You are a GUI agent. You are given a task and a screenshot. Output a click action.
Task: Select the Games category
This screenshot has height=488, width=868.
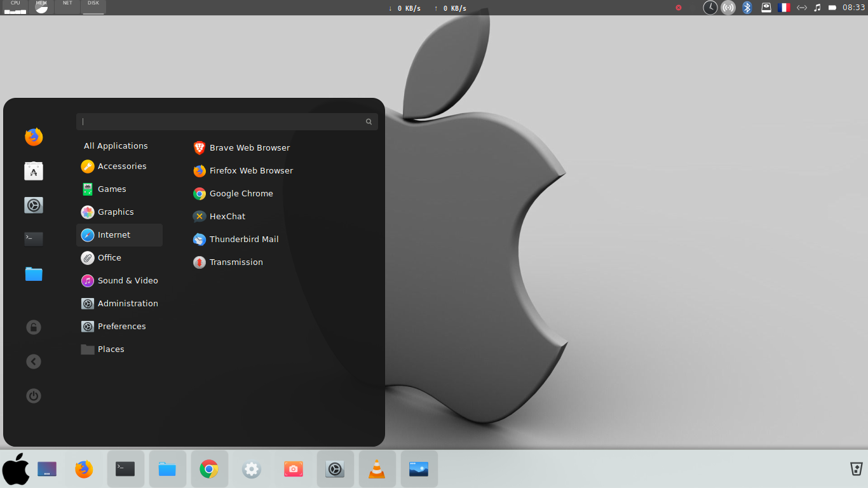click(x=119, y=189)
